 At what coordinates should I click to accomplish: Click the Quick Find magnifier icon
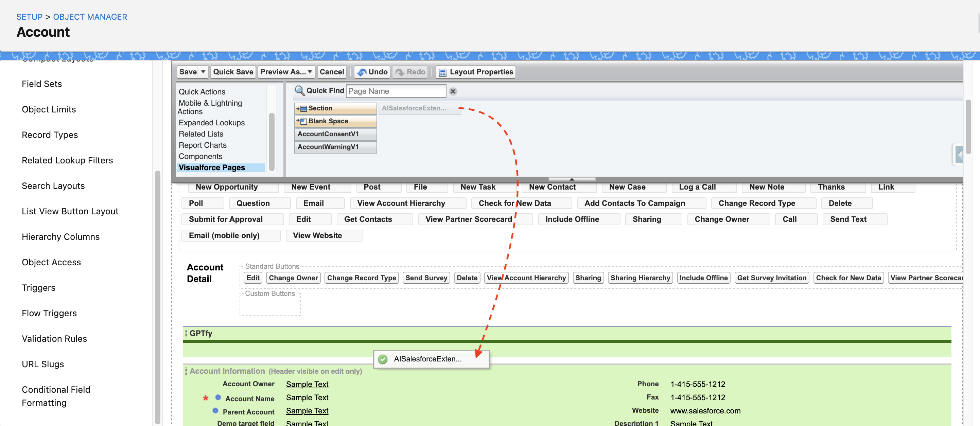tap(299, 90)
